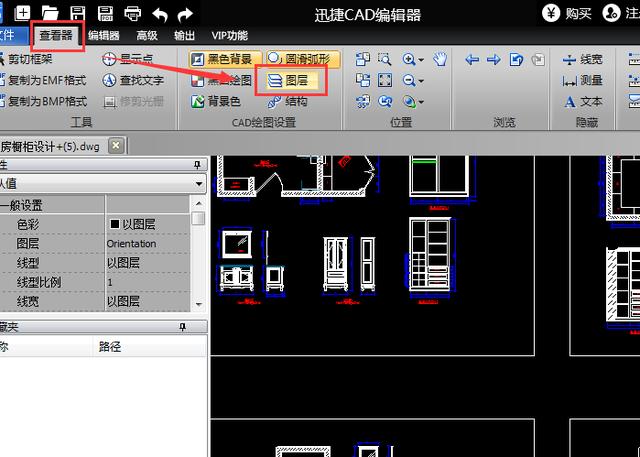Image resolution: width=640 pixels, height=457 pixels.
Task: Click the globe zoom icon in 位置 group
Action: [x=409, y=101]
